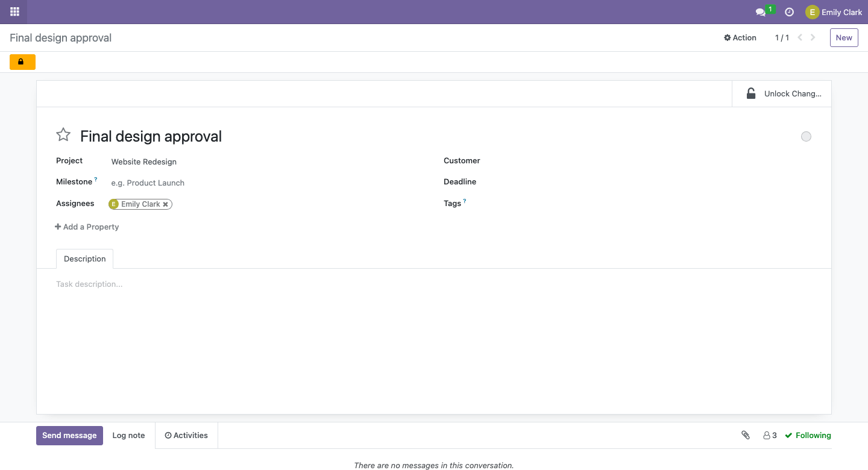Image resolution: width=868 pixels, height=470 pixels.
Task: Click the Final design approval breadcrumb
Action: [61, 37]
